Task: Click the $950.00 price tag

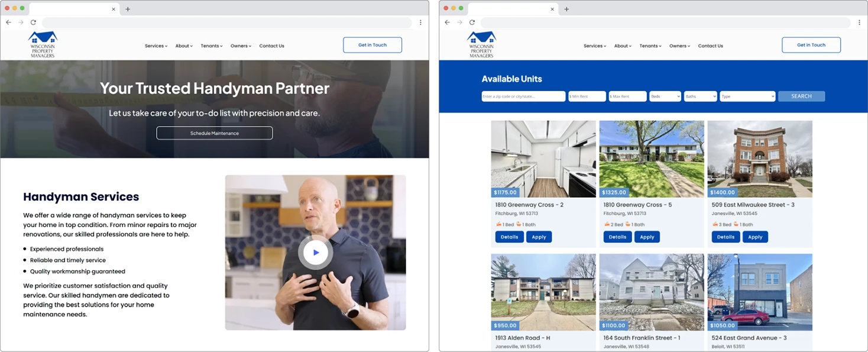Action: point(505,325)
